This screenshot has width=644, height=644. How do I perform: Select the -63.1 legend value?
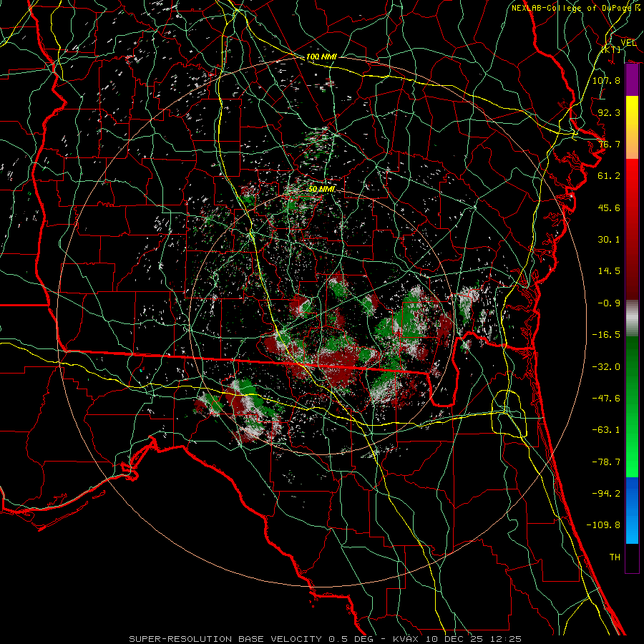click(x=606, y=430)
